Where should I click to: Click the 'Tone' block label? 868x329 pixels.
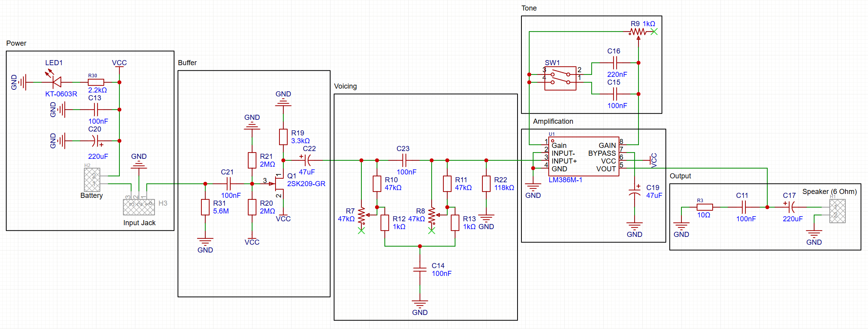[529, 8]
